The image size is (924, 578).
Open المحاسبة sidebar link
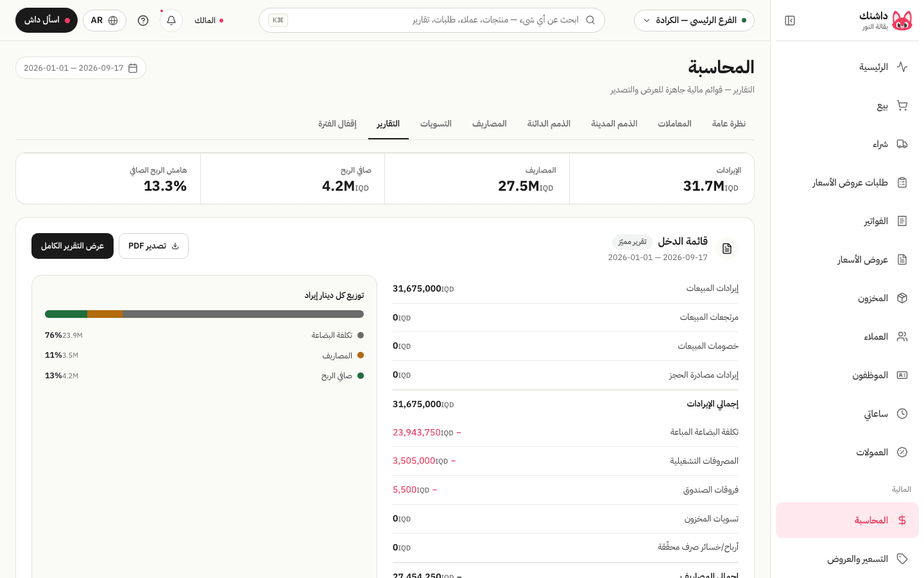(847, 520)
